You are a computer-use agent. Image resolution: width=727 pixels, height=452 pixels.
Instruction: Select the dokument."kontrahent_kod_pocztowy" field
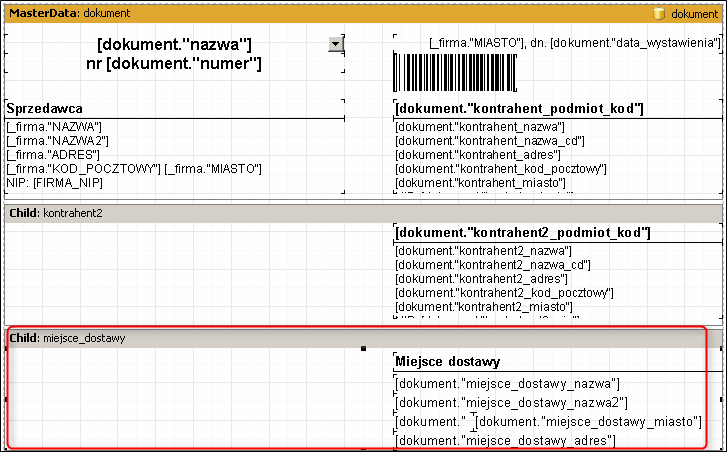click(500, 169)
